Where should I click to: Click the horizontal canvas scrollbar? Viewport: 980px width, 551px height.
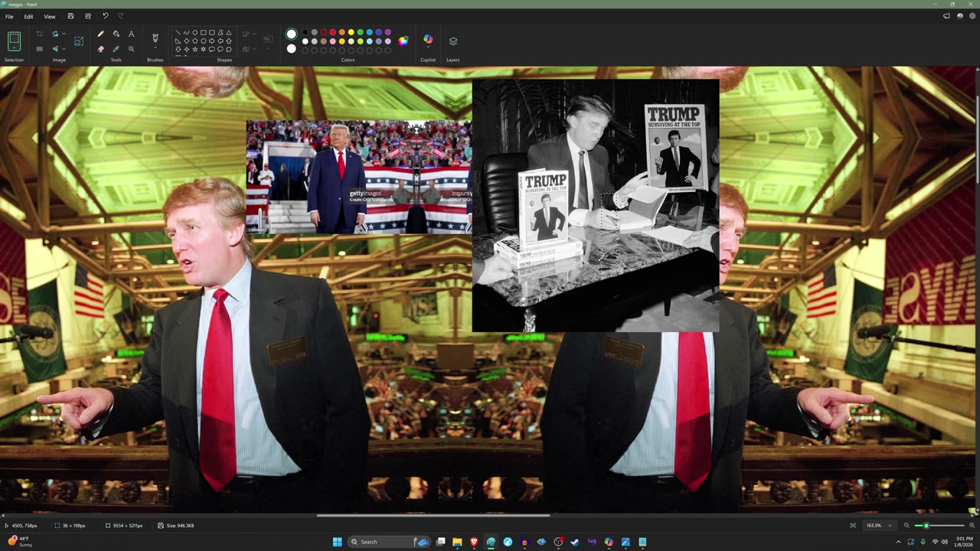pyautogui.click(x=433, y=515)
